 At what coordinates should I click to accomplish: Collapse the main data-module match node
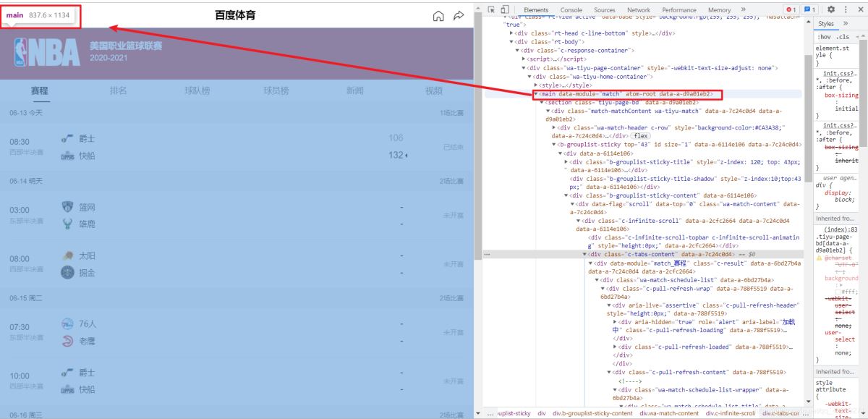coord(536,94)
